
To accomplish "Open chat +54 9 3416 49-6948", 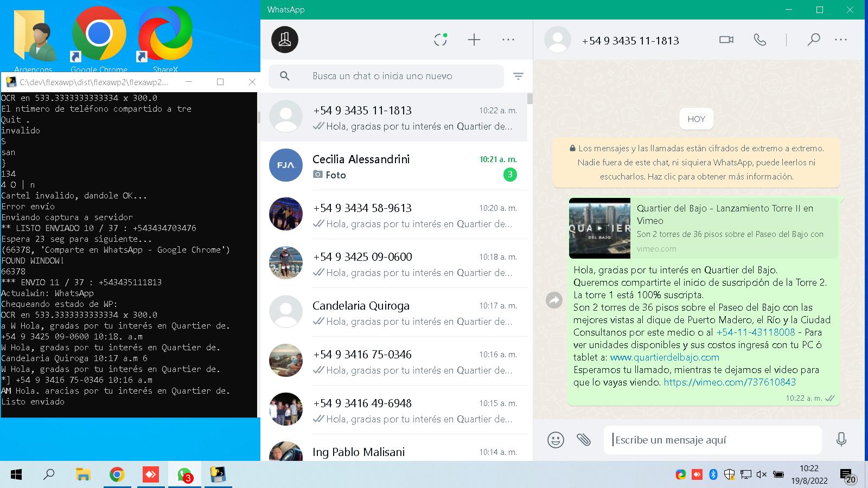I will click(x=394, y=410).
